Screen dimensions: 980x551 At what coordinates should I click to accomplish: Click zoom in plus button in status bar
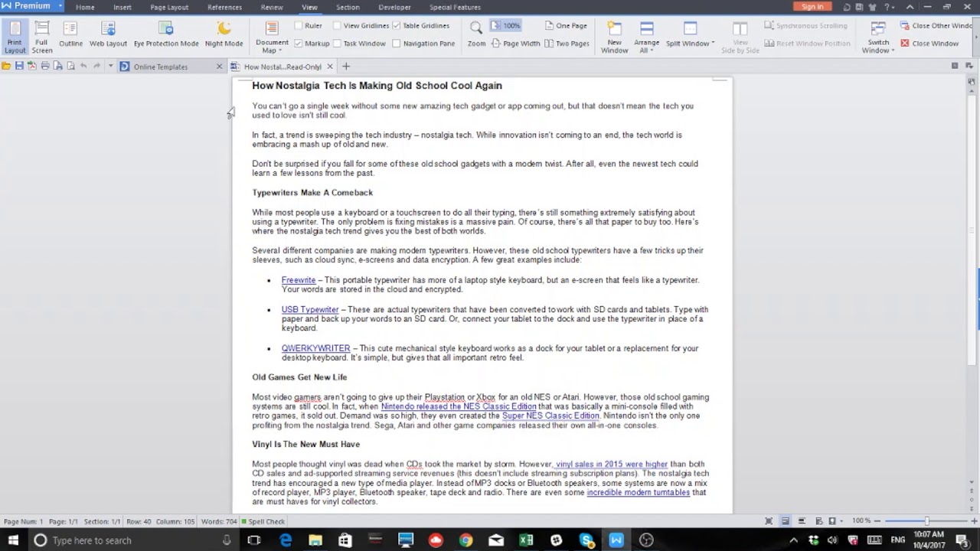(975, 521)
